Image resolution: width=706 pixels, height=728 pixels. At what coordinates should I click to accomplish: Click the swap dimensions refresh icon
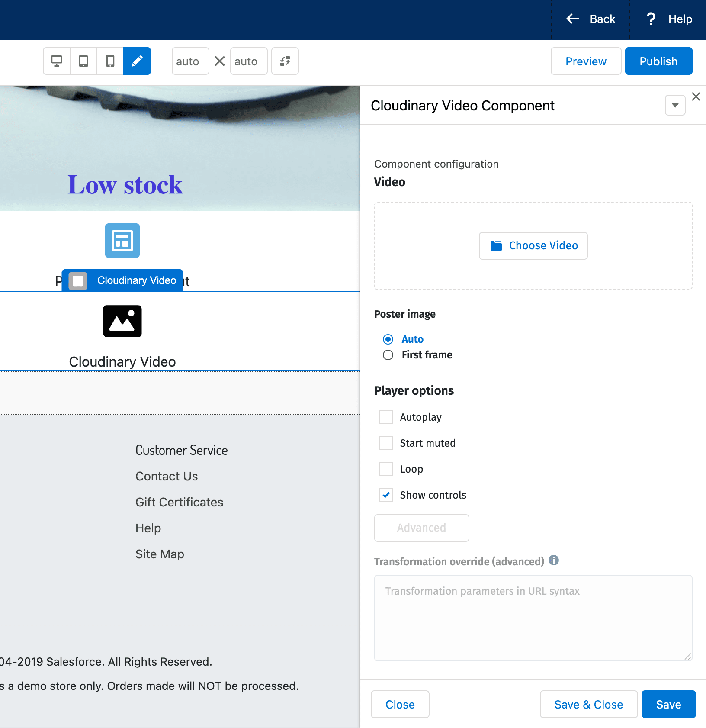pyautogui.click(x=285, y=61)
